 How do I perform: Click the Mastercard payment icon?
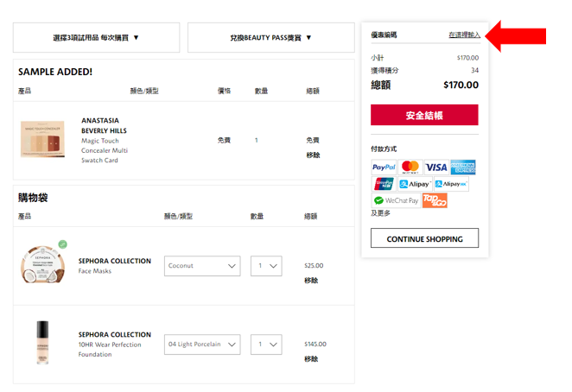pos(410,168)
